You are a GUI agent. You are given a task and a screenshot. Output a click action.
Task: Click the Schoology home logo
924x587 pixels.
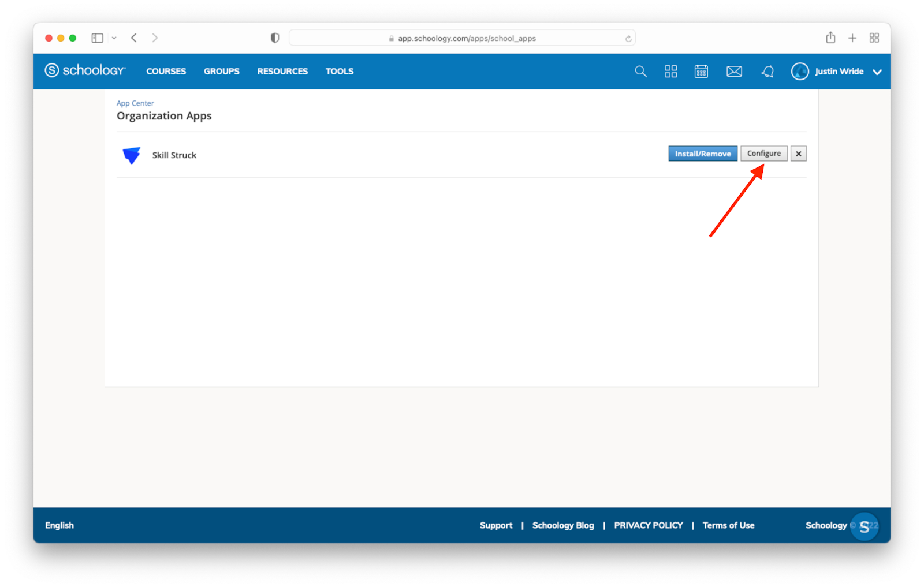click(x=85, y=70)
